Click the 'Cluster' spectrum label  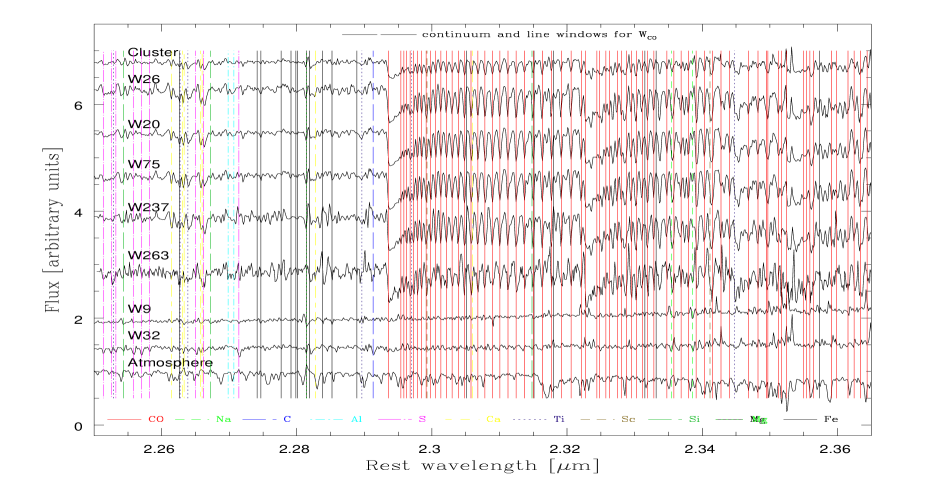[152, 52]
